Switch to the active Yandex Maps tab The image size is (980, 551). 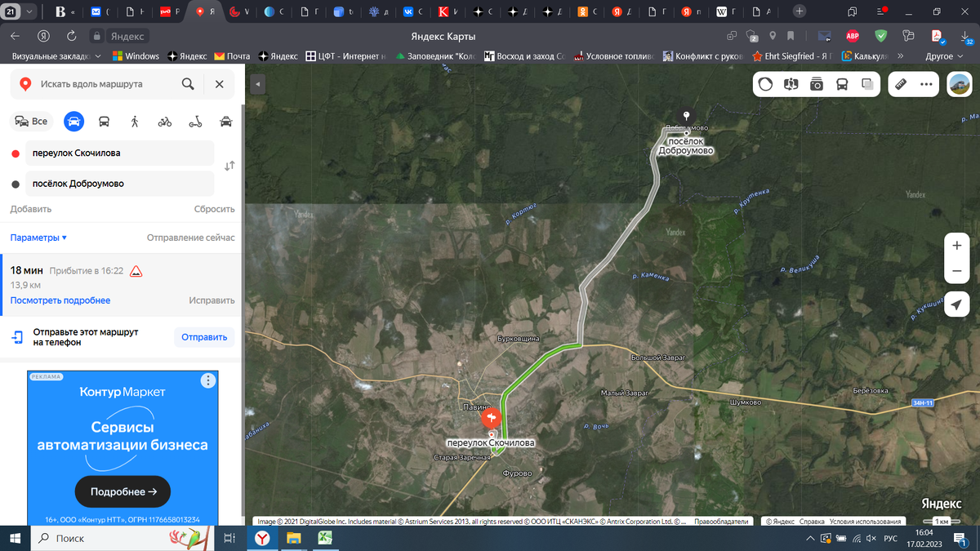[205, 11]
